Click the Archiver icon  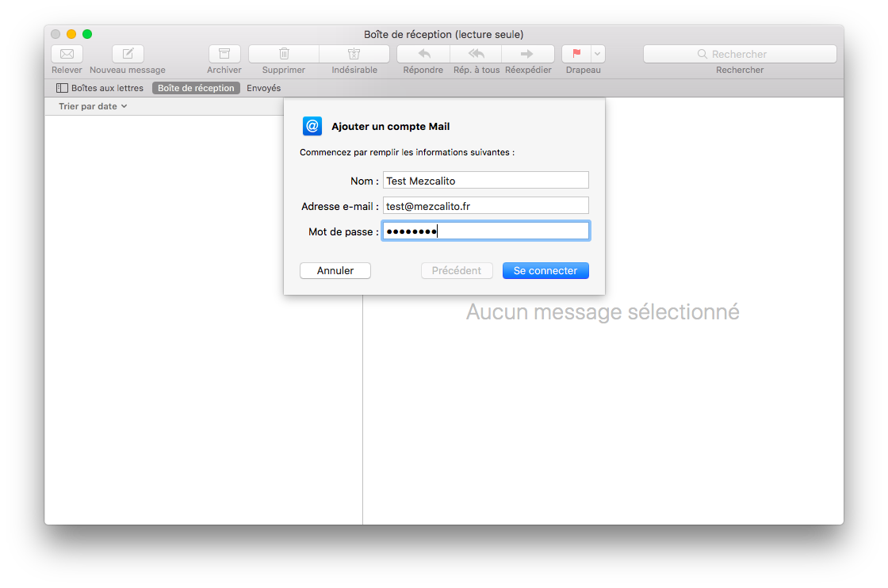[224, 54]
